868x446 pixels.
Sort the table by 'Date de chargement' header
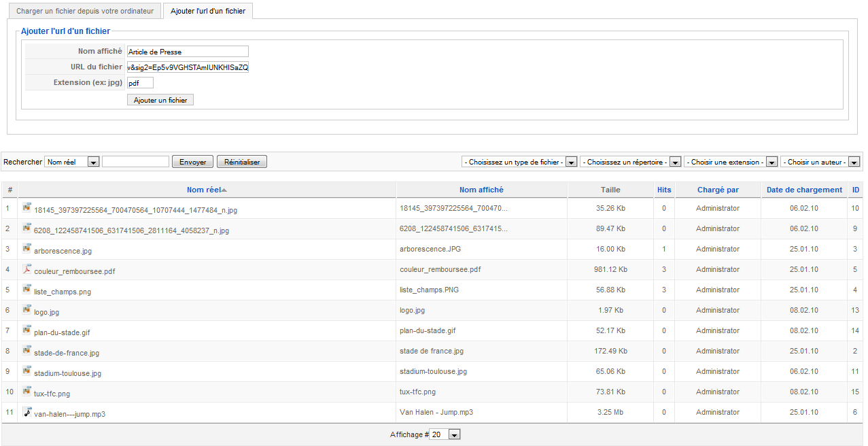804,190
